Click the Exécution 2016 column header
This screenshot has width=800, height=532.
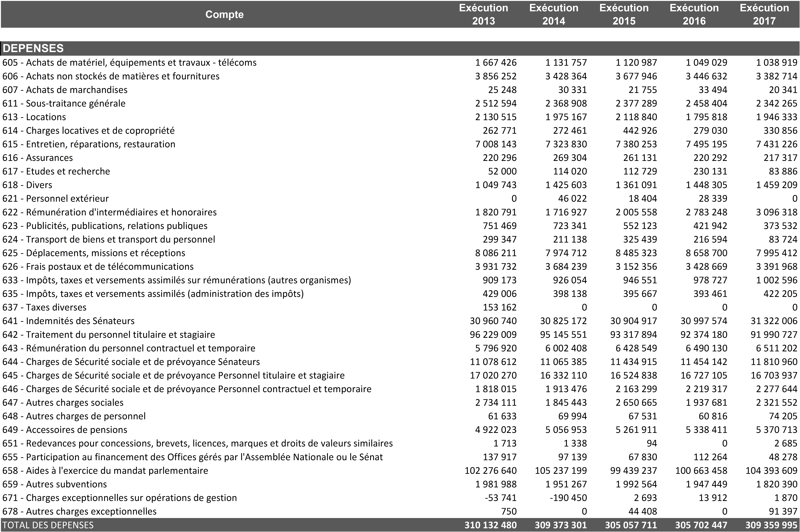click(x=694, y=14)
